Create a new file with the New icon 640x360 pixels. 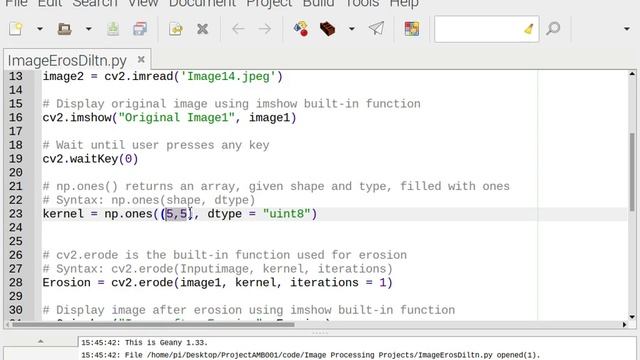tap(16, 29)
